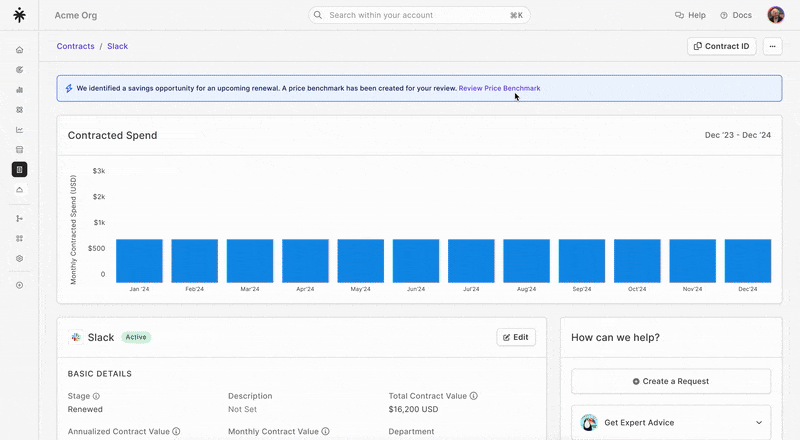Click the Contracted Spend heading

112,135
